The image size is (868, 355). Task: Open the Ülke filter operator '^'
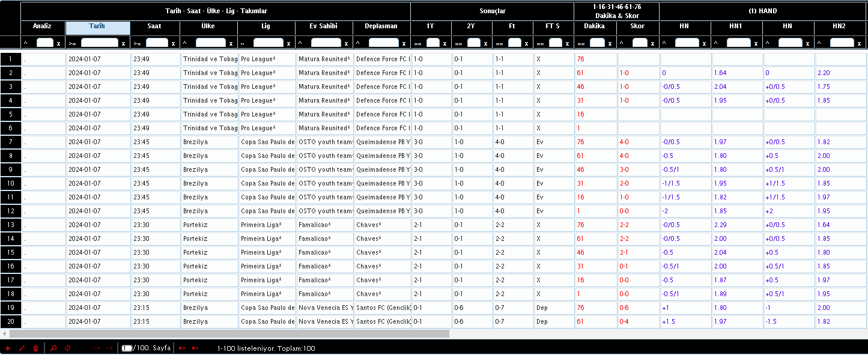(x=185, y=43)
